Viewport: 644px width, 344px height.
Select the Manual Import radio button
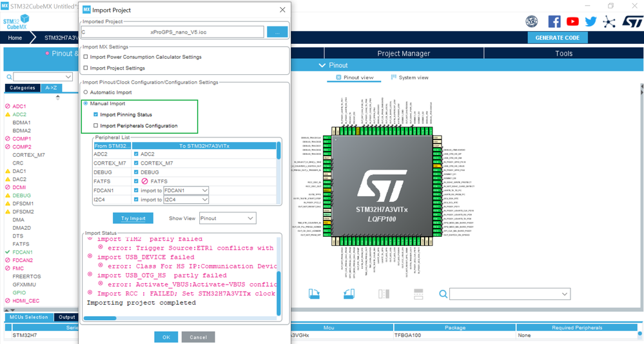pyautogui.click(x=86, y=103)
